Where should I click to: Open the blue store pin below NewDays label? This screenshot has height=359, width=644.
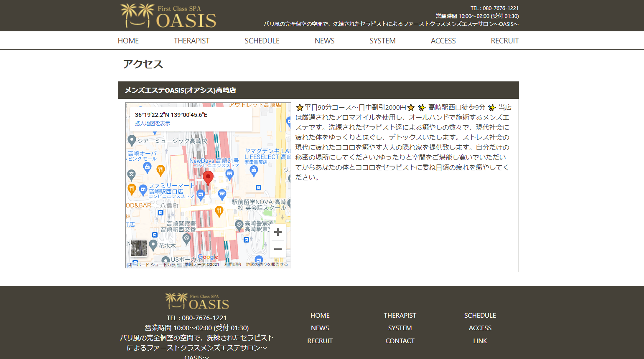coord(229,174)
